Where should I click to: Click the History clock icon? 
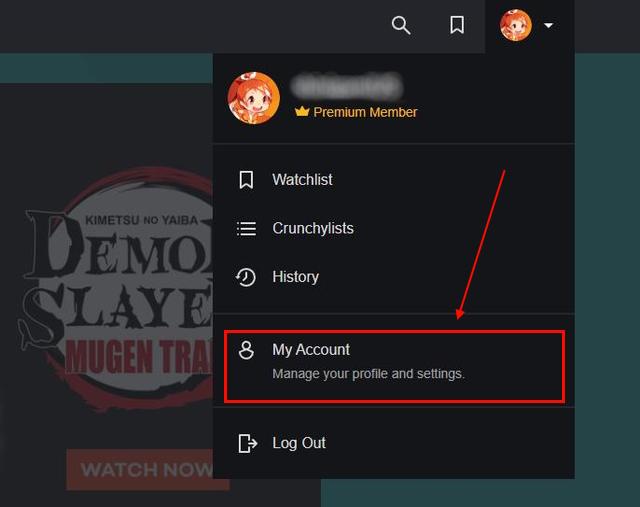[x=246, y=277]
